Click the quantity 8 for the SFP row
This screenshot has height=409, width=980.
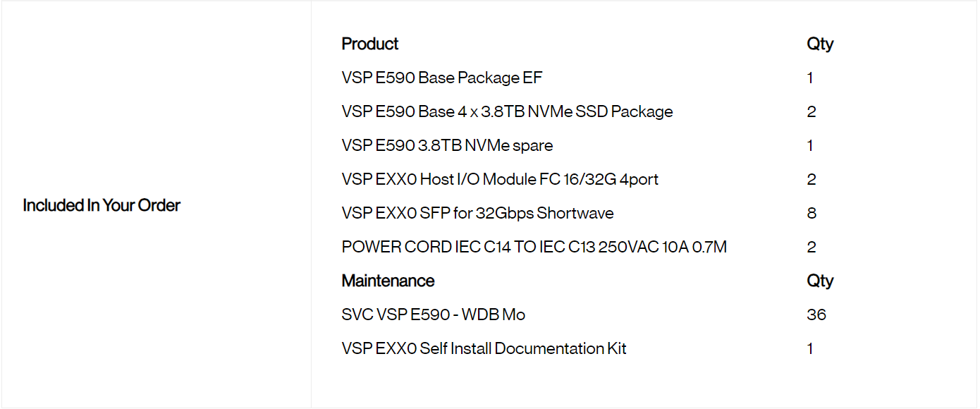811,213
